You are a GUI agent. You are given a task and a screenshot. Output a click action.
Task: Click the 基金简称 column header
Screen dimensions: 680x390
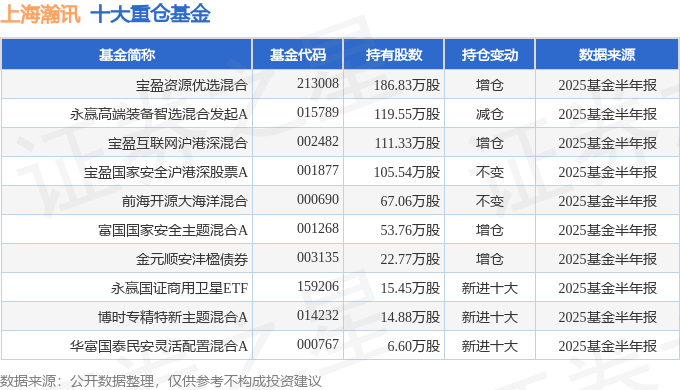click(x=127, y=55)
